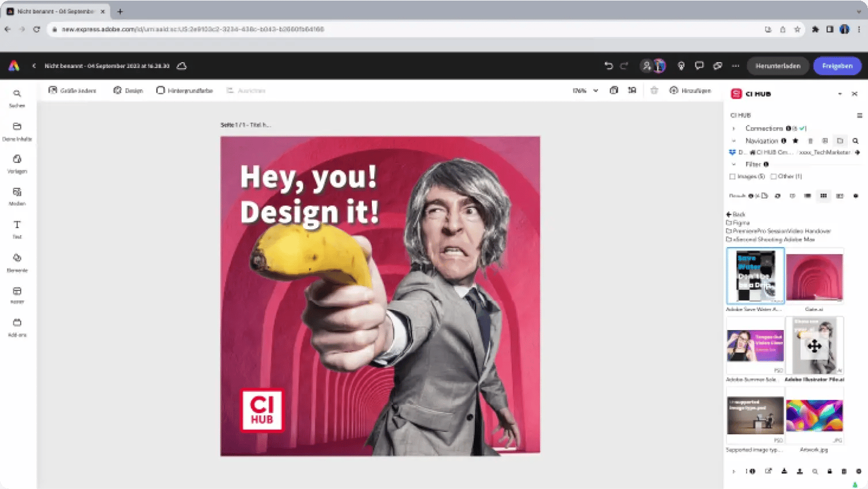Open the CI HUB hamburger menu
Image resolution: width=868 pixels, height=489 pixels.
pos(859,115)
